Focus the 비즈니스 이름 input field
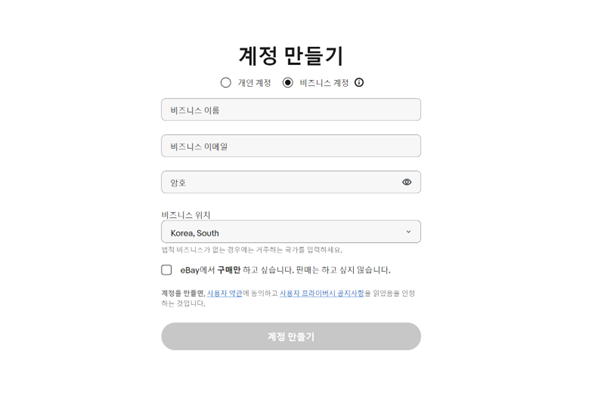The height and width of the screenshot is (394, 601). pyautogui.click(x=291, y=110)
